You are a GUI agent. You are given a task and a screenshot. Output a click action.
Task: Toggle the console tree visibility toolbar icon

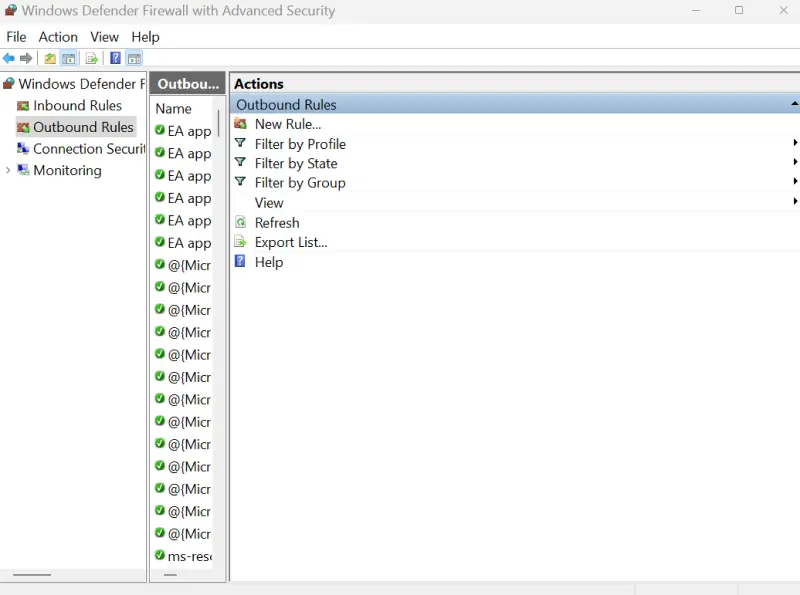[68, 58]
